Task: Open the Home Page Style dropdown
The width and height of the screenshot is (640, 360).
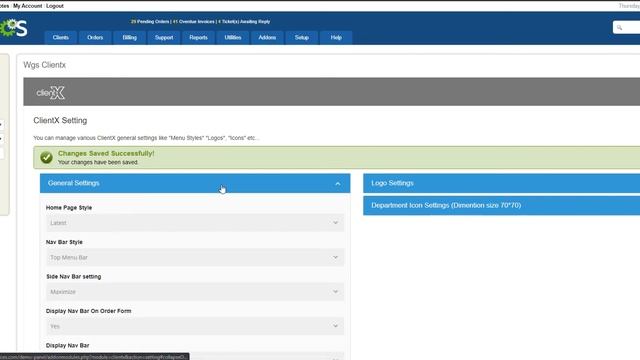Action: 195,223
